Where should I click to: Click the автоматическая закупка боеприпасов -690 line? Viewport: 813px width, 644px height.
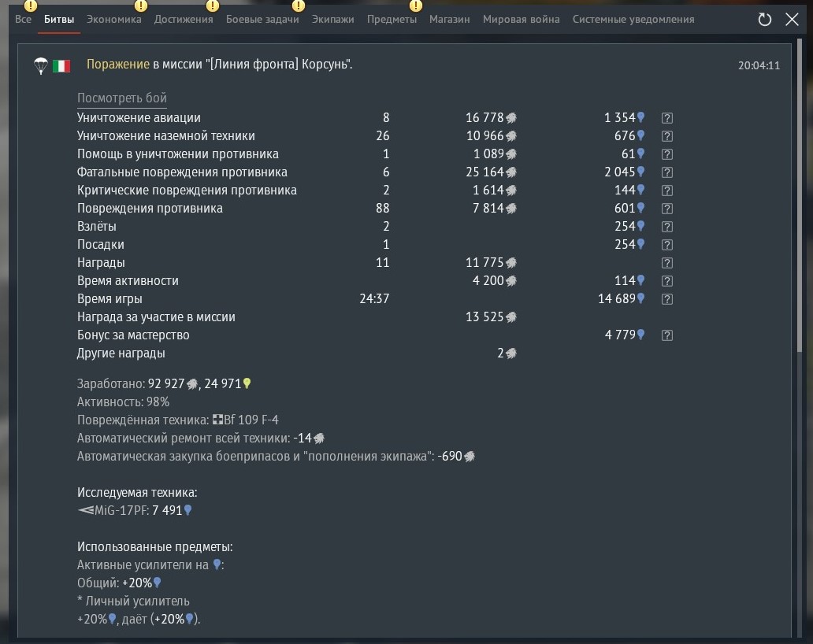click(276, 457)
